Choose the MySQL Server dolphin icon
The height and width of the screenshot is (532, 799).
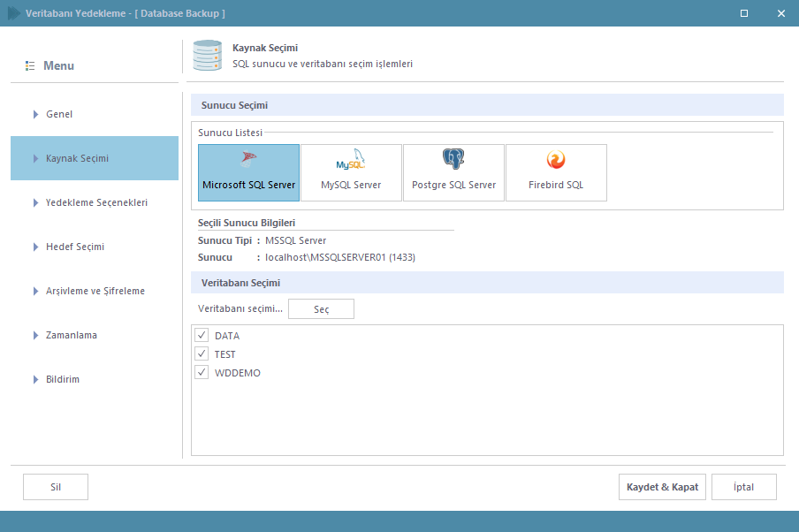tap(351, 161)
